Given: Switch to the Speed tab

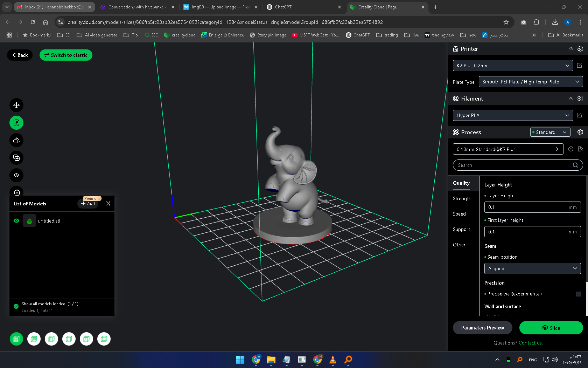Looking at the screenshot, I should (x=459, y=214).
